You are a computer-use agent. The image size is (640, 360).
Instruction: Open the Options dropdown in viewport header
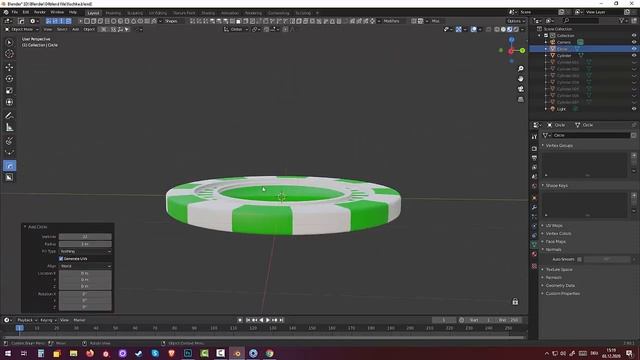[x=516, y=21]
